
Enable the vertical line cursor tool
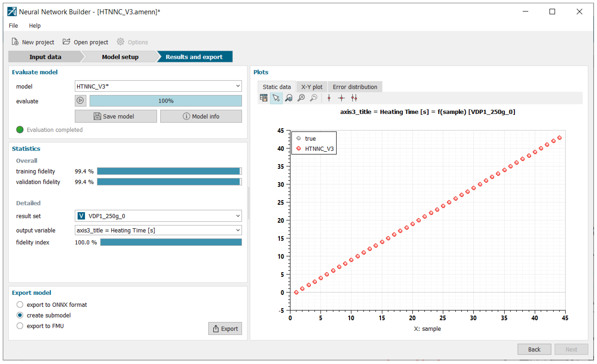(x=329, y=98)
